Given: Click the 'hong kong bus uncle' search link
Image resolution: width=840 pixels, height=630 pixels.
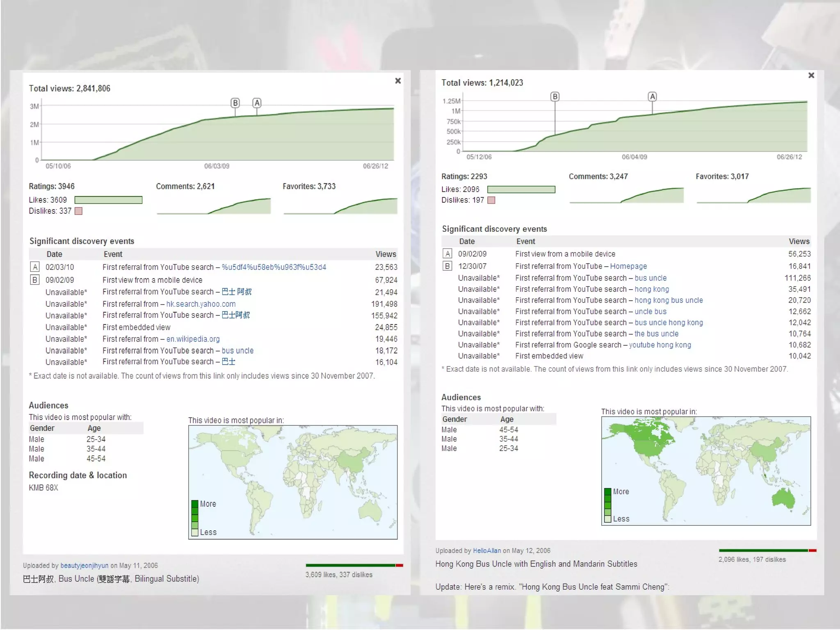Looking at the screenshot, I should coord(668,300).
